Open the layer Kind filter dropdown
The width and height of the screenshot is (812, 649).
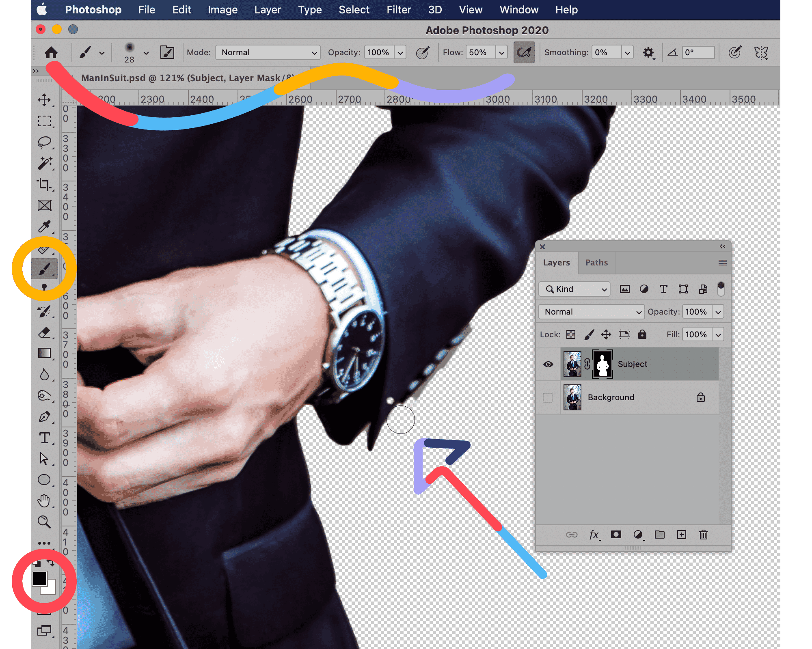click(x=574, y=289)
